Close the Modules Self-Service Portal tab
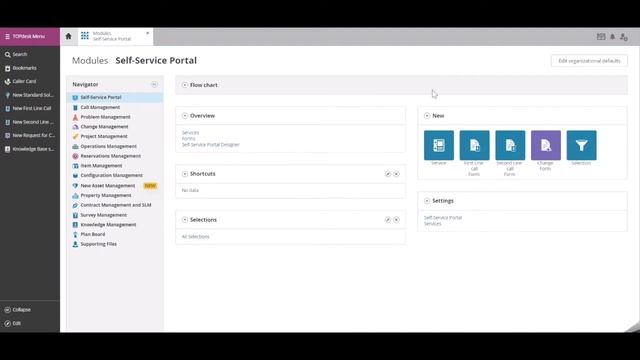Screen dimensions: 640x360 (x=148, y=33)
